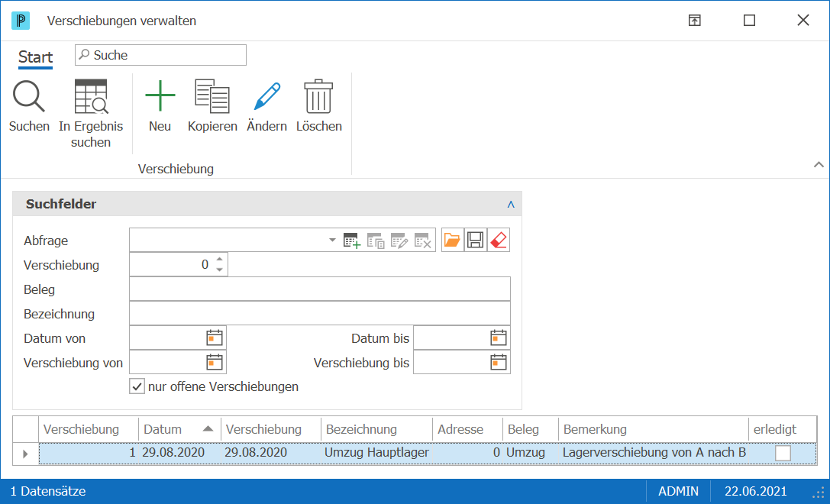This screenshot has width=830, height=504.
Task: Click the Suchen magnifier icon
Action: [29, 96]
